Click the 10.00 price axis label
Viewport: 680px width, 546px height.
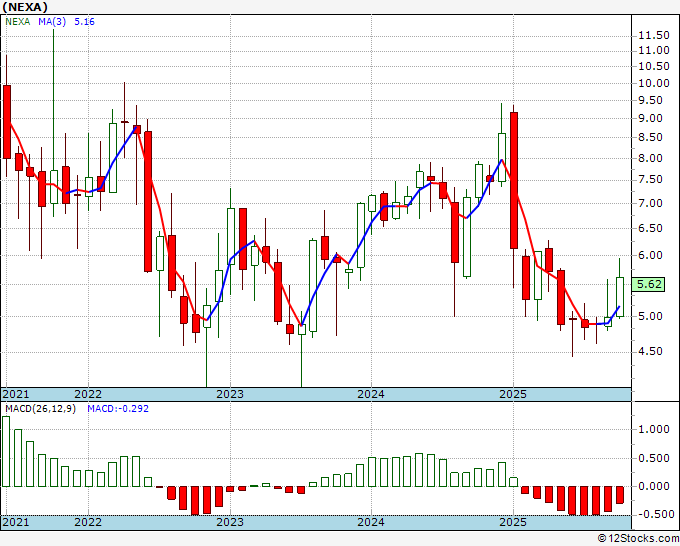tap(654, 83)
